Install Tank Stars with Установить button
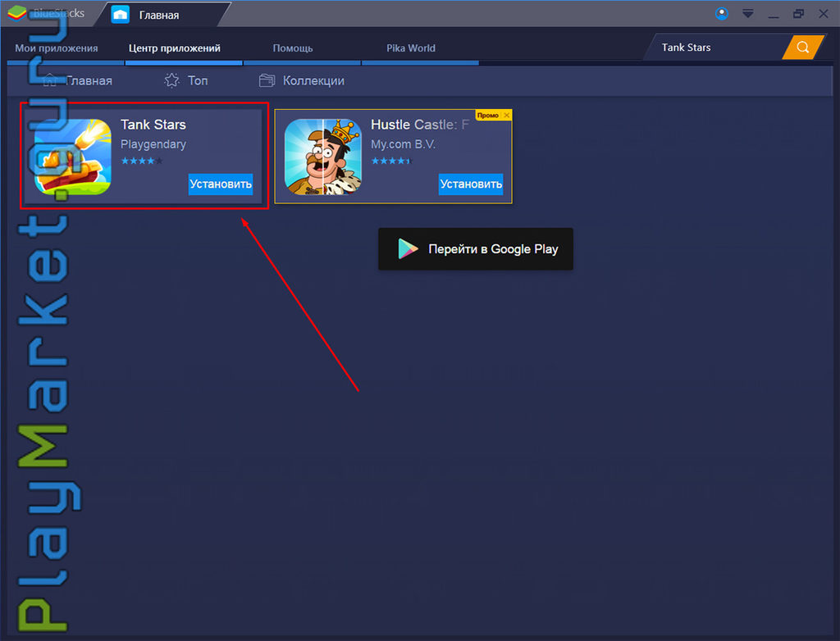 click(x=220, y=184)
